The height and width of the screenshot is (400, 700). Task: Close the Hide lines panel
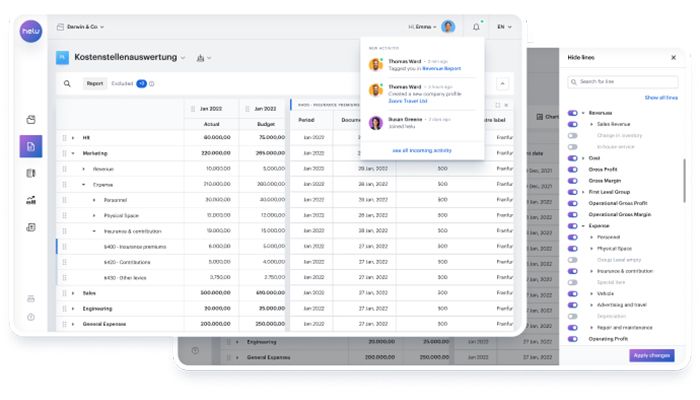[x=673, y=58]
